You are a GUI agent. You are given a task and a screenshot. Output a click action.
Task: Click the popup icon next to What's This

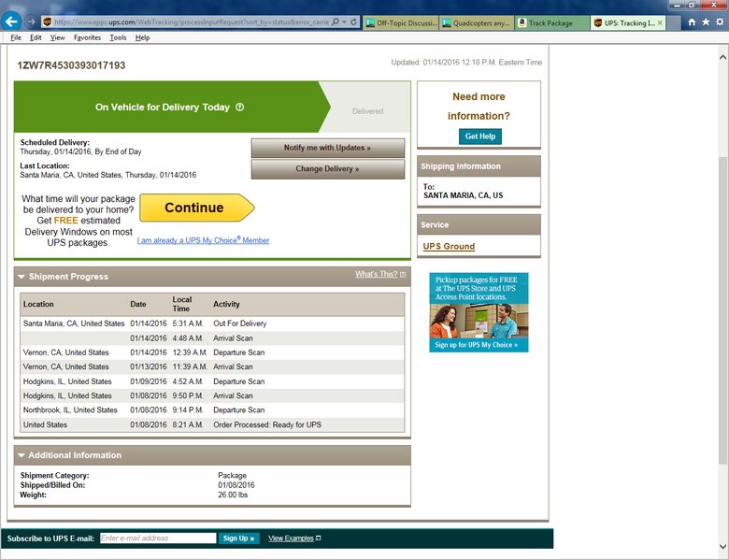[403, 275]
